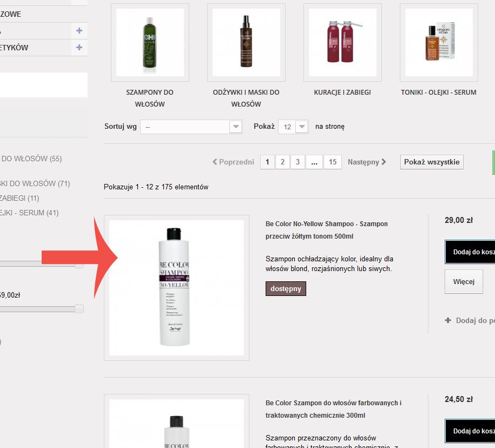The image size is (495, 448).
Task: Select pagination page 3
Action: (x=298, y=162)
